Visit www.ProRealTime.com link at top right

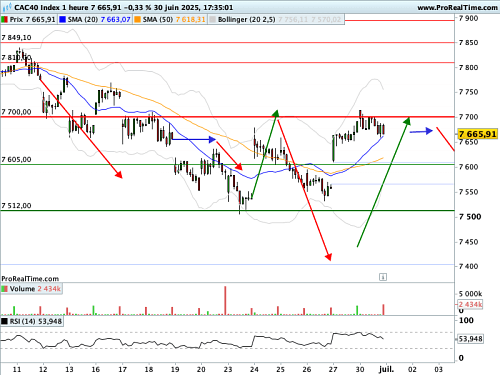[457, 7]
